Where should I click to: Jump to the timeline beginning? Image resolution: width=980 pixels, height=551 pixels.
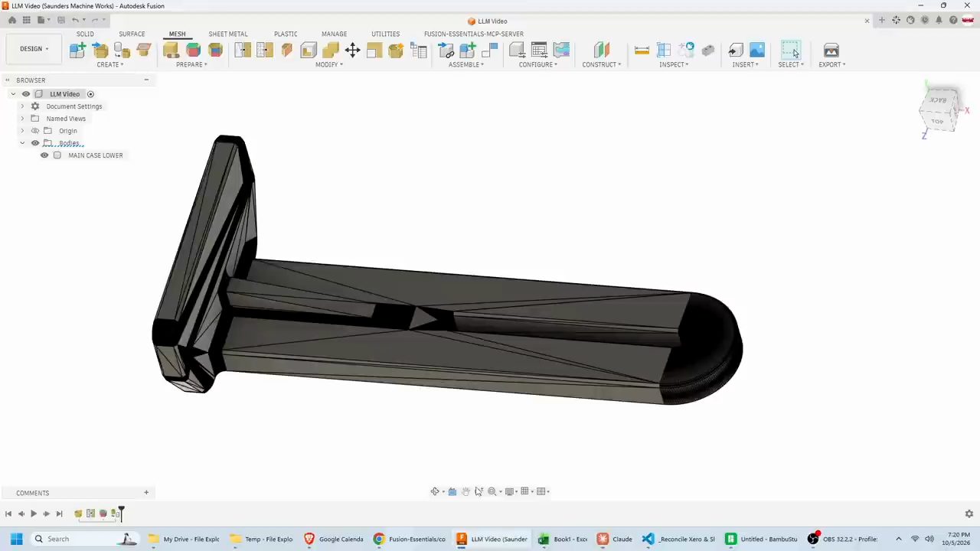click(x=8, y=514)
